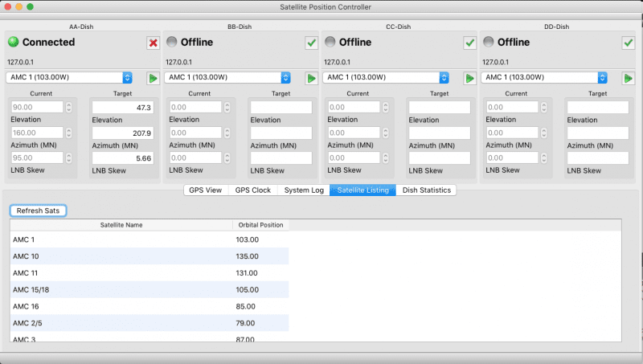
Task: Sort by the Orbital Position column header
Action: click(260, 225)
